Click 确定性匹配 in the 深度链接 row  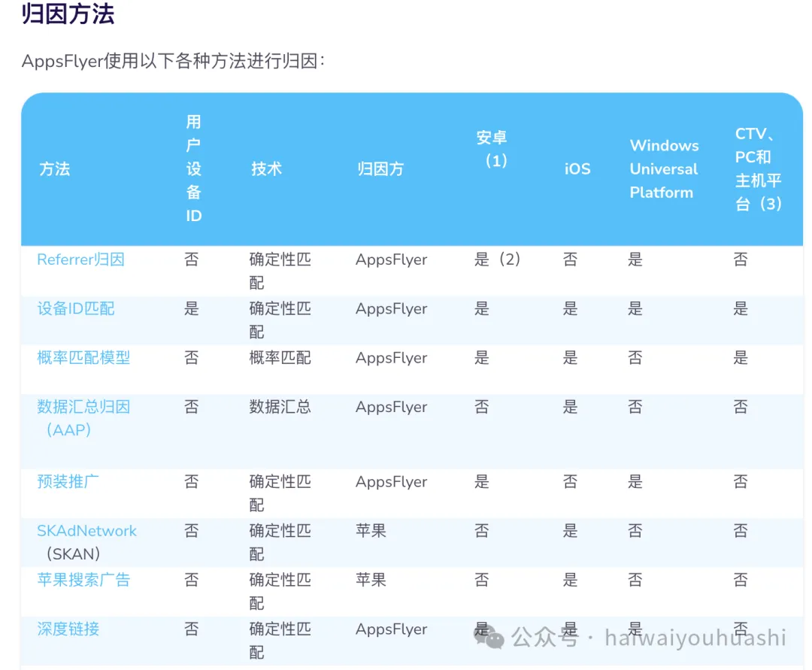280,641
